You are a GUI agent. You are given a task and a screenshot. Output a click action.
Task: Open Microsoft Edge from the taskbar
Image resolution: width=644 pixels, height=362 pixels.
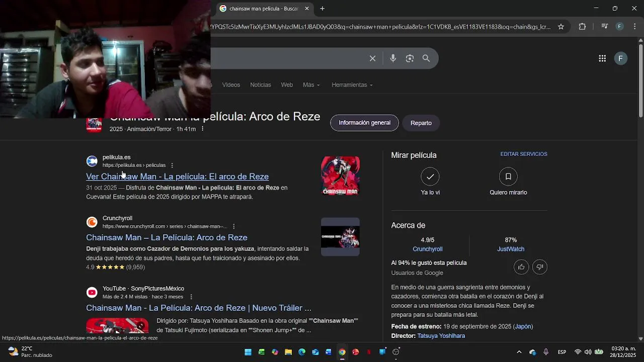302,352
